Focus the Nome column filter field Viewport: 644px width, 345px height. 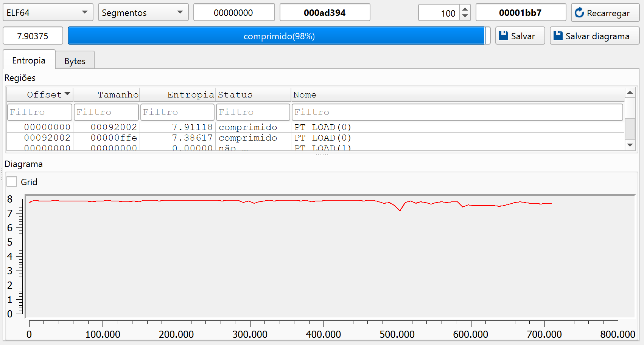coord(457,112)
